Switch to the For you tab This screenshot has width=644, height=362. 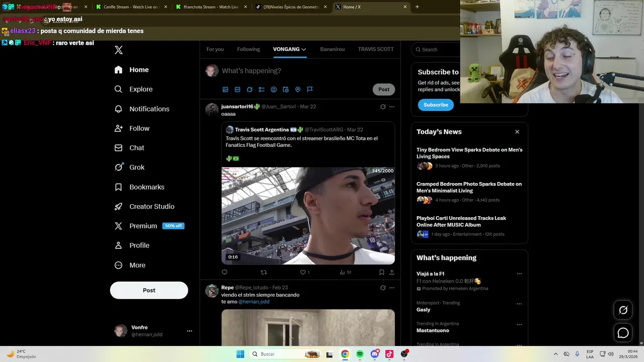click(x=215, y=49)
